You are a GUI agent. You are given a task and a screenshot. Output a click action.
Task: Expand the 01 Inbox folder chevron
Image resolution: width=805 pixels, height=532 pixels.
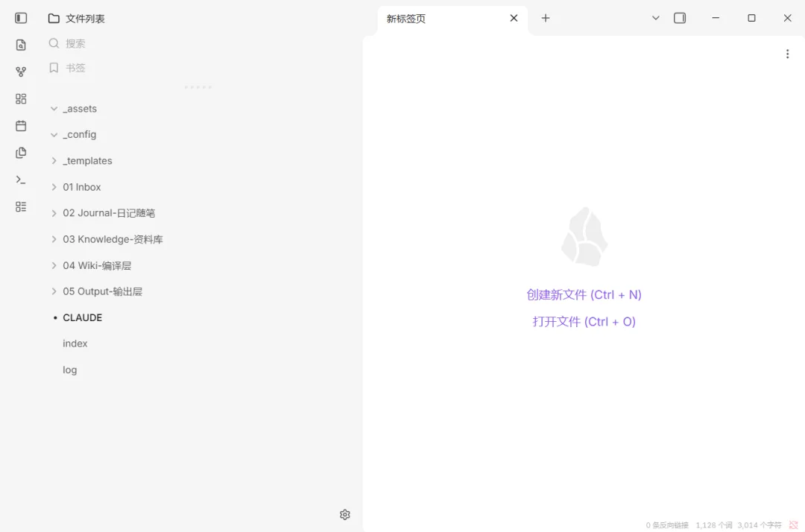54,187
